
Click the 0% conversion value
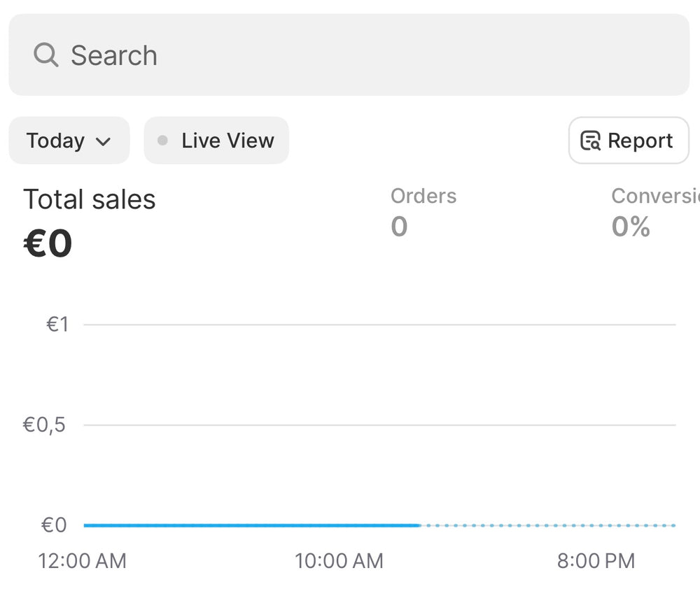[x=631, y=227]
